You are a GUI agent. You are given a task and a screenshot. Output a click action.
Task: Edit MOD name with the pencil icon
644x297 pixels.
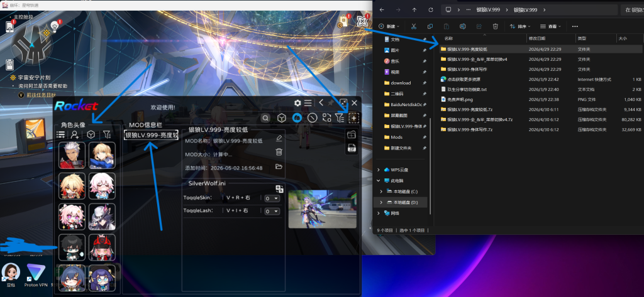click(x=279, y=138)
